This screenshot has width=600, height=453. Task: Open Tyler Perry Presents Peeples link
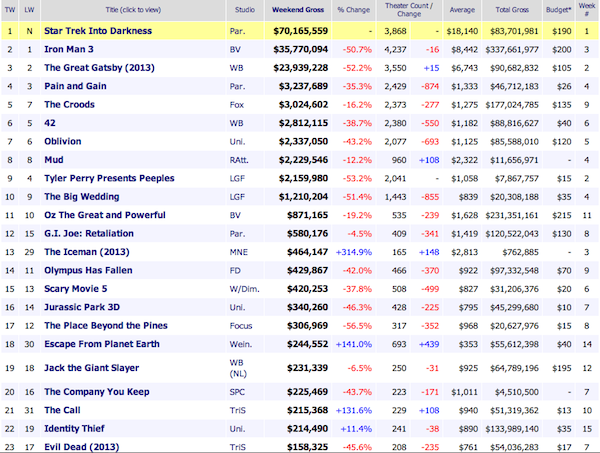point(109,178)
